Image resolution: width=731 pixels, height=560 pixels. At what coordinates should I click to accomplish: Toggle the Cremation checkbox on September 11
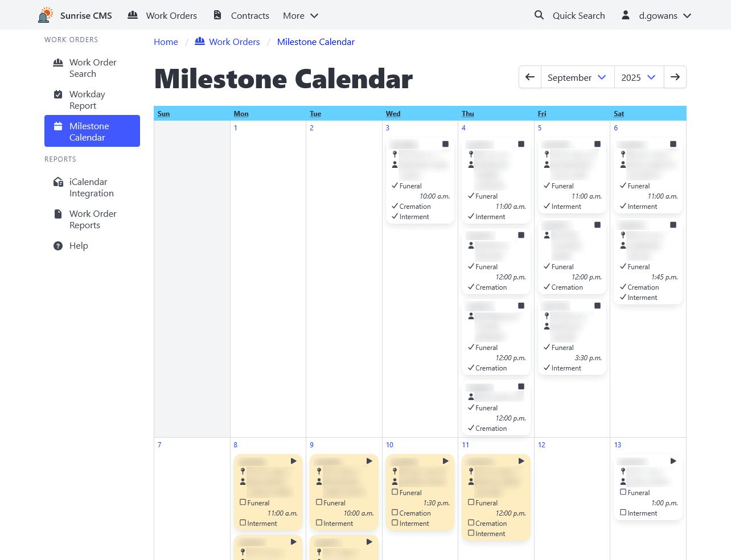(x=471, y=523)
